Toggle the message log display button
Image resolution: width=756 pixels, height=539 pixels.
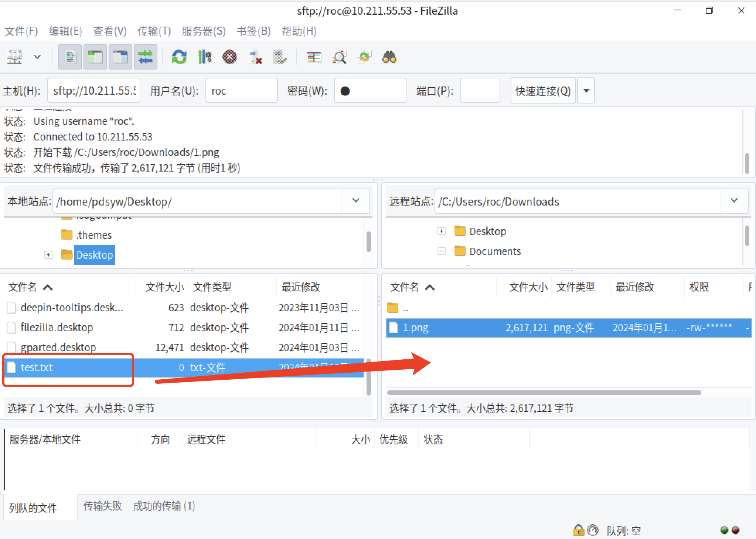[70, 57]
